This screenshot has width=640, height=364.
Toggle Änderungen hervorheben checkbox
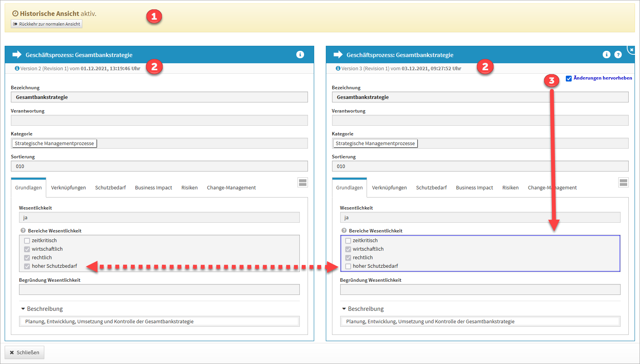tap(569, 78)
